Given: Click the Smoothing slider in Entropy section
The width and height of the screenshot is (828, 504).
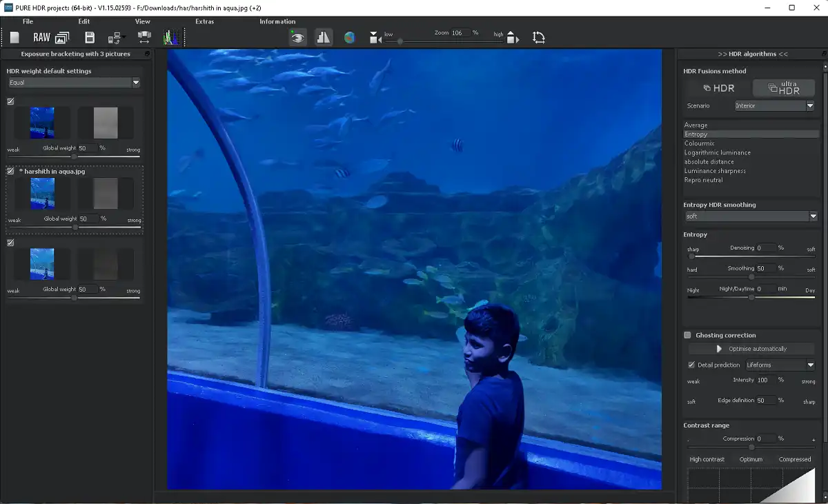Looking at the screenshot, I should [x=751, y=276].
